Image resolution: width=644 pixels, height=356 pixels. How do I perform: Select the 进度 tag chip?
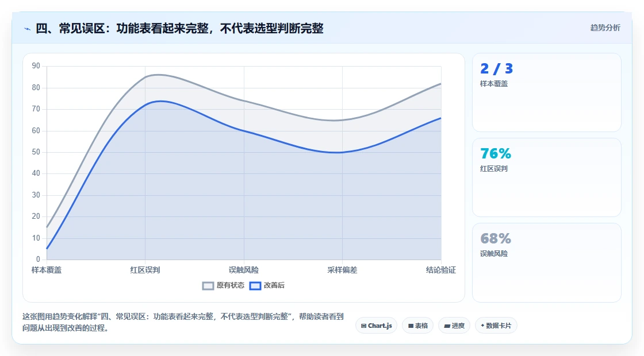pos(454,326)
